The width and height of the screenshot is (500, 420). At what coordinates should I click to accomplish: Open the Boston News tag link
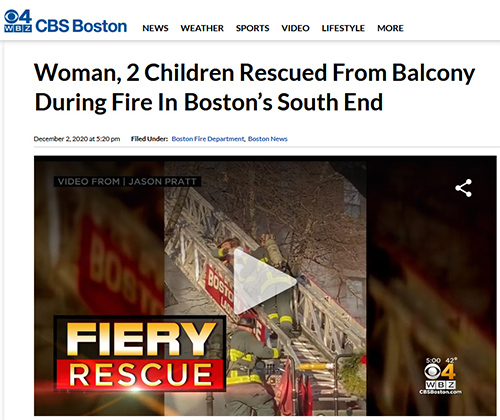click(268, 139)
